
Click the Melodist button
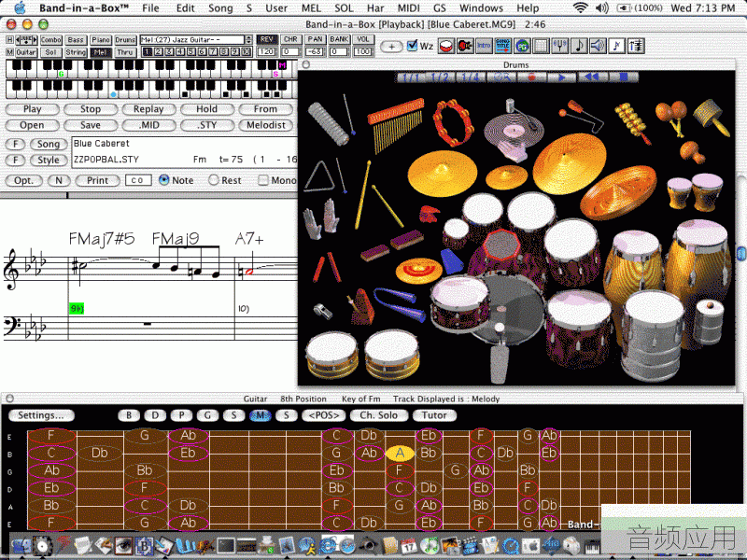point(266,125)
